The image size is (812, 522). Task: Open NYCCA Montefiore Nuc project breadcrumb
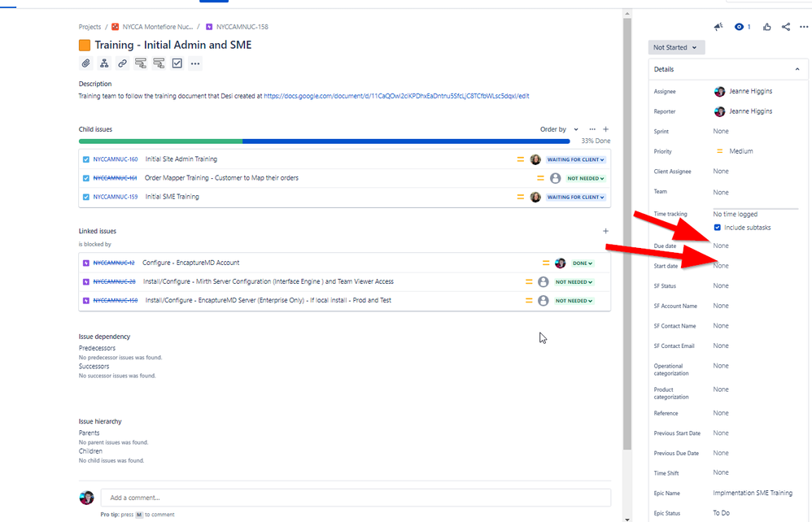[x=157, y=27]
